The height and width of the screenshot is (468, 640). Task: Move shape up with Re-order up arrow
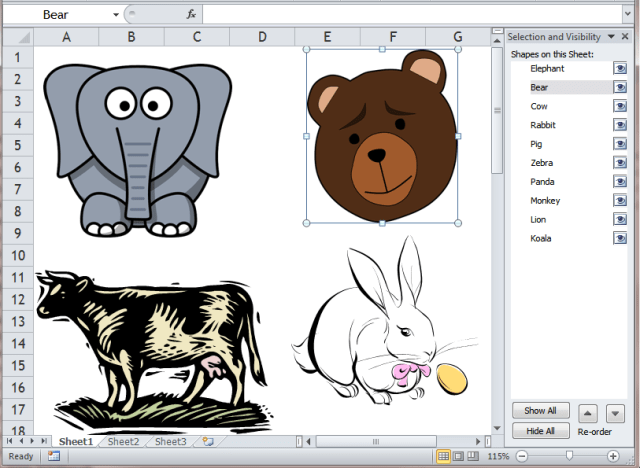click(x=589, y=412)
